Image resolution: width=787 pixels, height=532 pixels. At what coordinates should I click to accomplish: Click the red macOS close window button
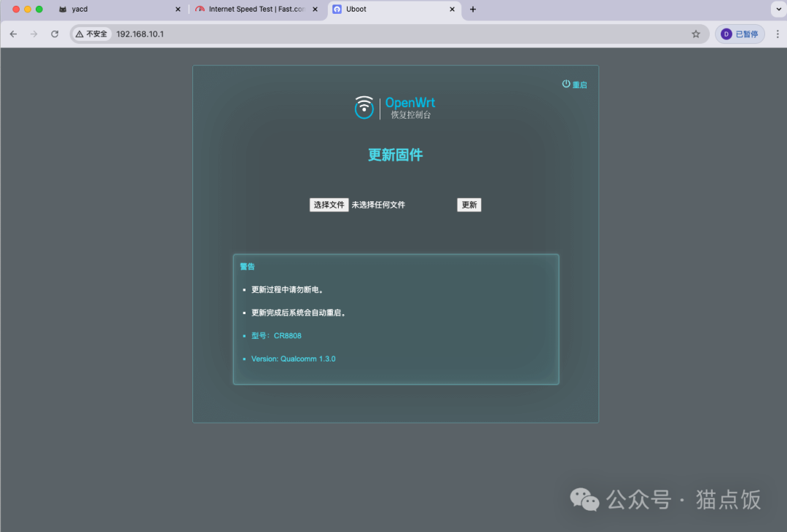16,9
